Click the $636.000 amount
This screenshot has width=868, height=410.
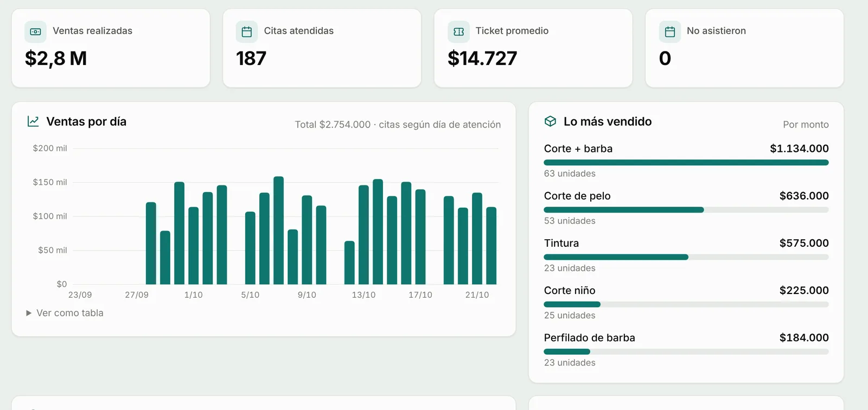(x=804, y=196)
